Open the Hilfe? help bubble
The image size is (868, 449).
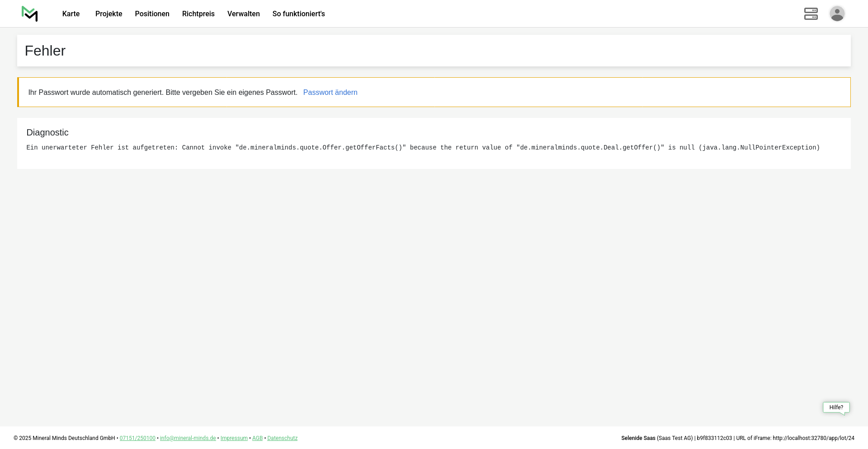(x=836, y=407)
